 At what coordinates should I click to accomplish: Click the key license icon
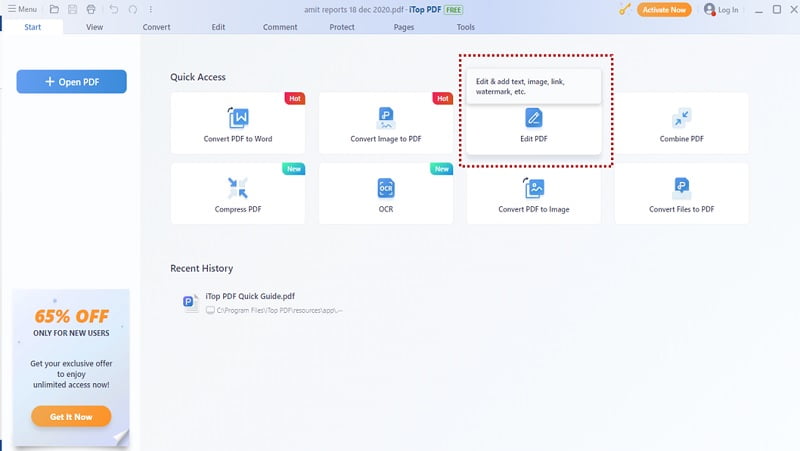point(625,9)
